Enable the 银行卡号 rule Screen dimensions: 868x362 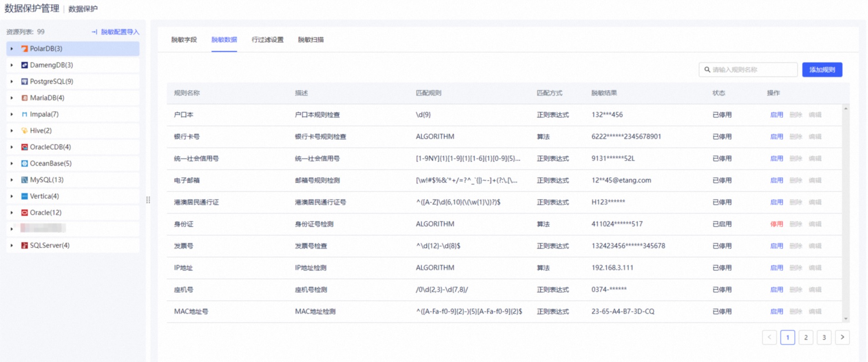[x=776, y=137]
